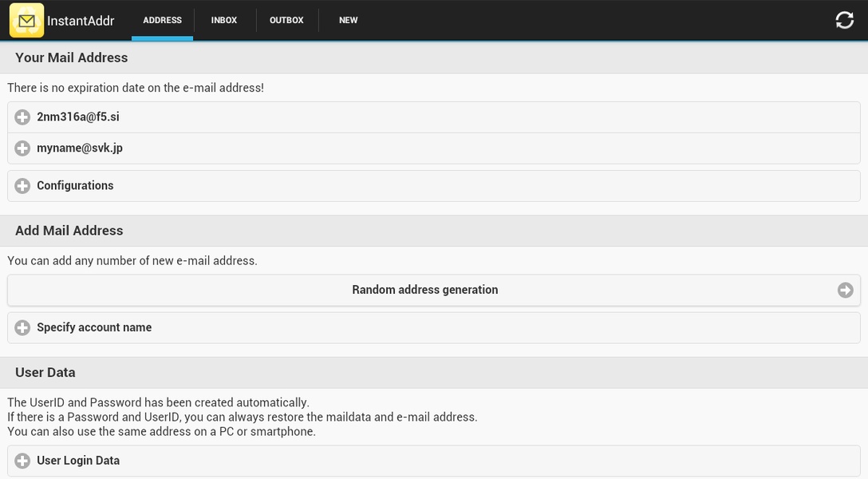The height and width of the screenshot is (479, 868).
Task: Click the plus icon beside Specify account name
Action: pos(22,328)
